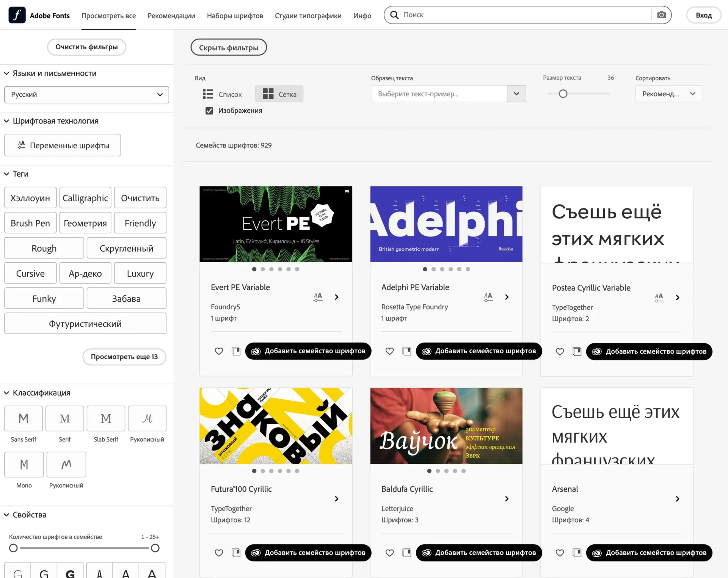Open Futura 100 Cyrillic via arrow icon
Image resolution: width=728 pixels, height=578 pixels.
[336, 499]
